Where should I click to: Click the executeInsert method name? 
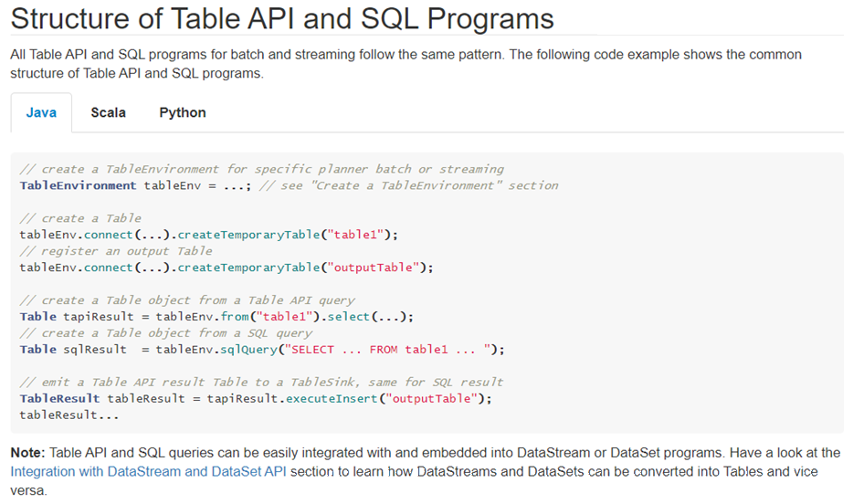332,398
